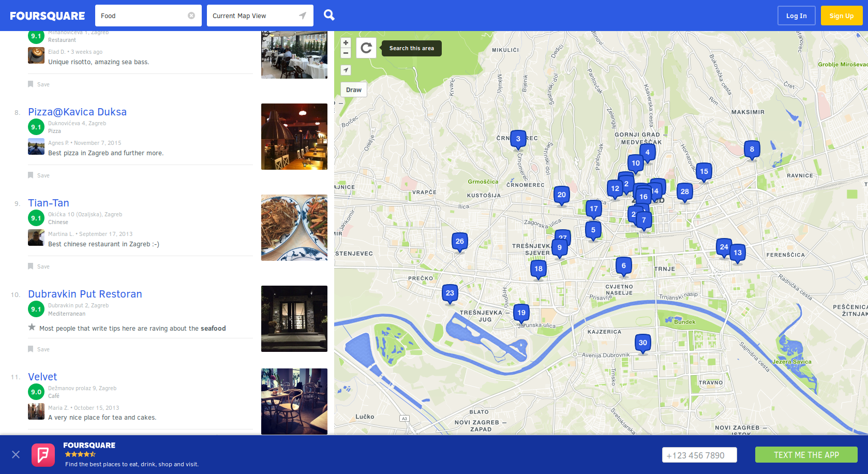Select map pin number 6
This screenshot has width=868, height=474.
(624, 266)
